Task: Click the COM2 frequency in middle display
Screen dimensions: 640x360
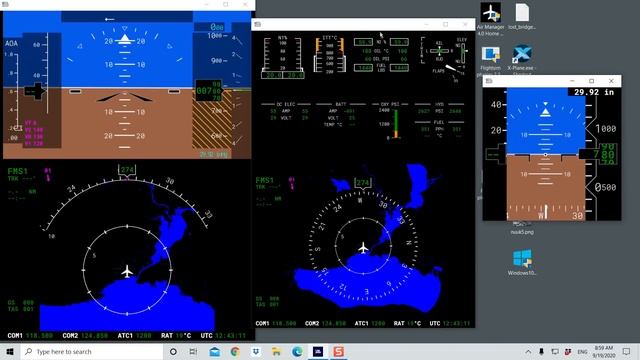Action: pyautogui.click(x=334, y=323)
